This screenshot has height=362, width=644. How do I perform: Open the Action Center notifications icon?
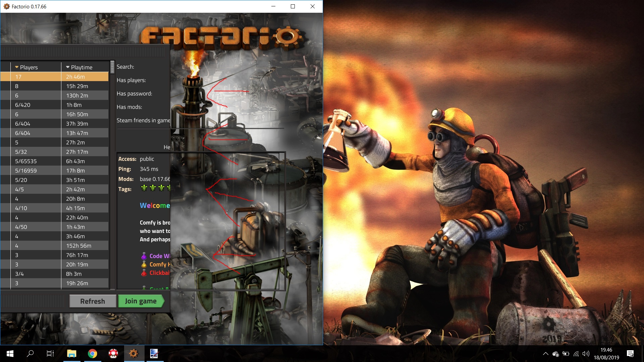click(630, 354)
